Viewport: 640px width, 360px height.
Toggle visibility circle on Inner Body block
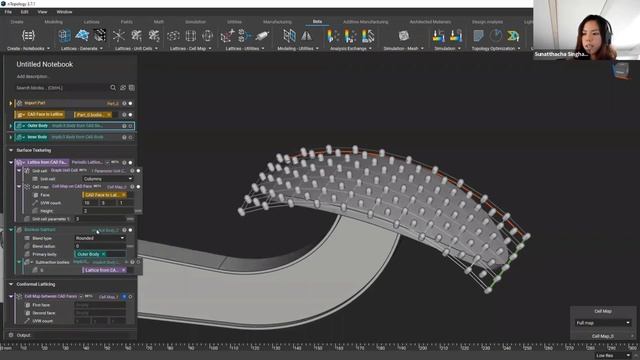[x=131, y=137]
